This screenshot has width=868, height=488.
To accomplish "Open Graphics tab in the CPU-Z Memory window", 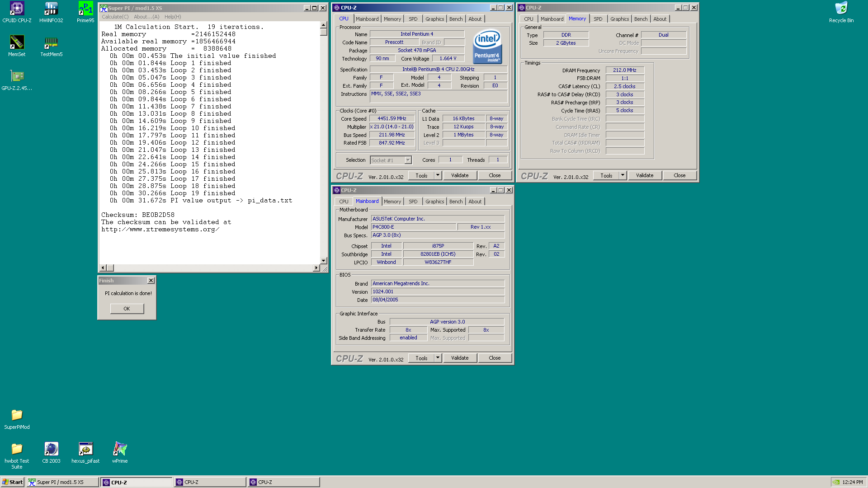I will (619, 19).
